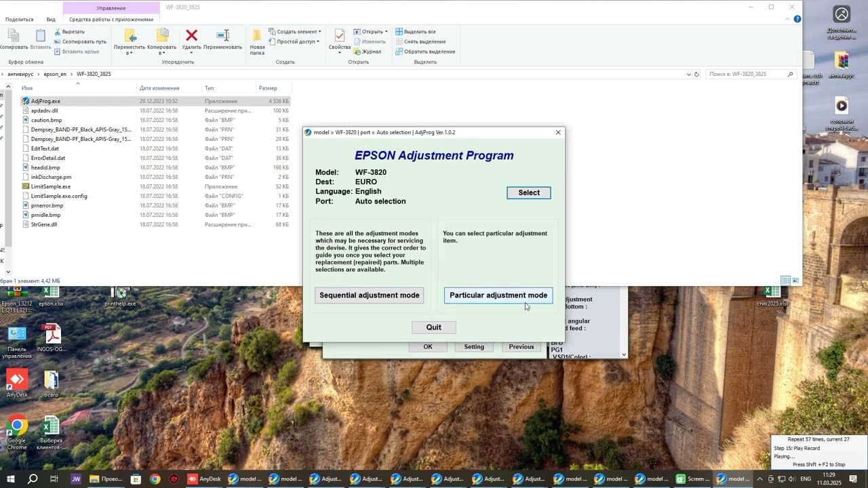Image resolution: width=868 pixels, height=488 pixels.
Task: Click Выделить все in the ribbon
Action: coord(416,32)
